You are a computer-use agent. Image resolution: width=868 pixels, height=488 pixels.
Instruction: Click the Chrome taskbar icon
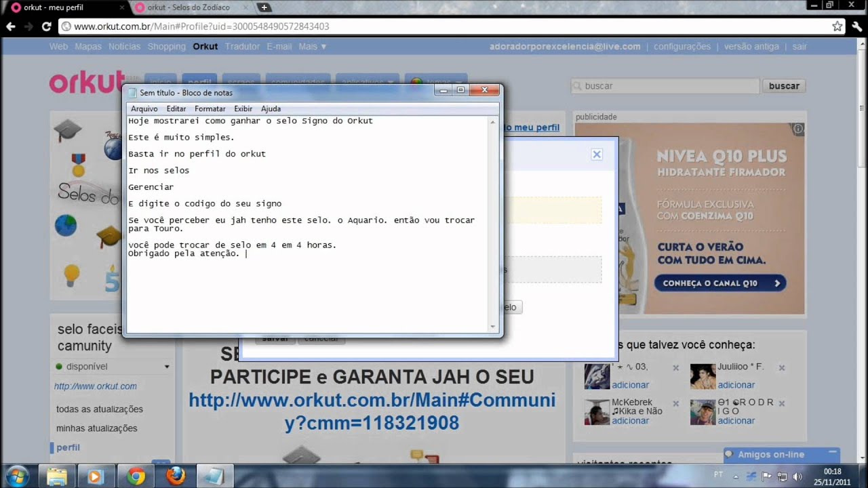pos(136,476)
